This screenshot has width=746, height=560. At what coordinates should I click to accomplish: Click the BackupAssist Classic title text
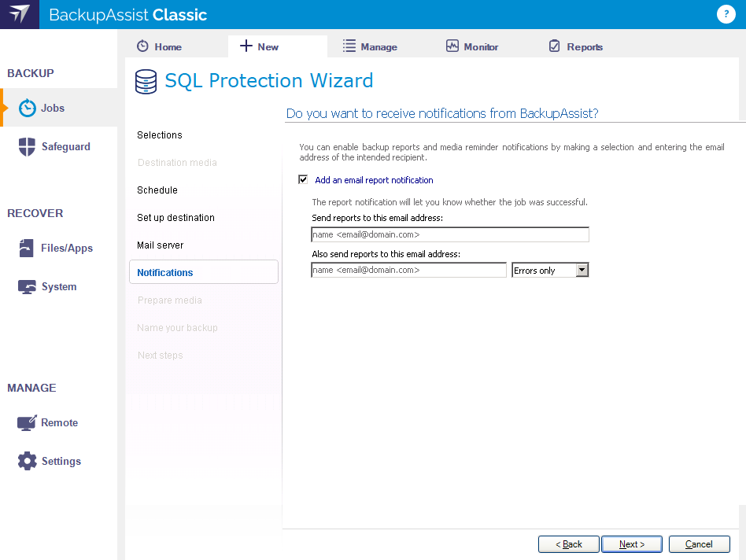coord(127,15)
